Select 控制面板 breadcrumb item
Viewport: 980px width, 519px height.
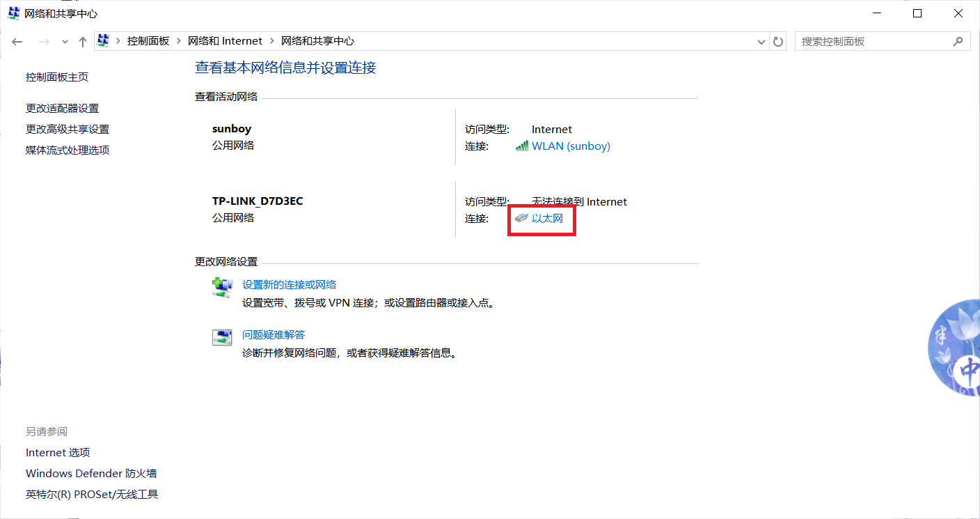[x=148, y=41]
